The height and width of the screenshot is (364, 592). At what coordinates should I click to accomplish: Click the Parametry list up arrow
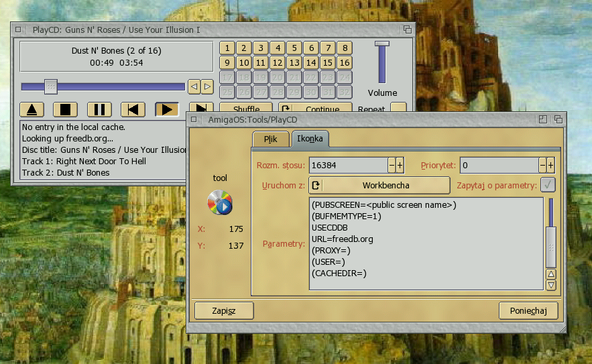click(x=551, y=274)
